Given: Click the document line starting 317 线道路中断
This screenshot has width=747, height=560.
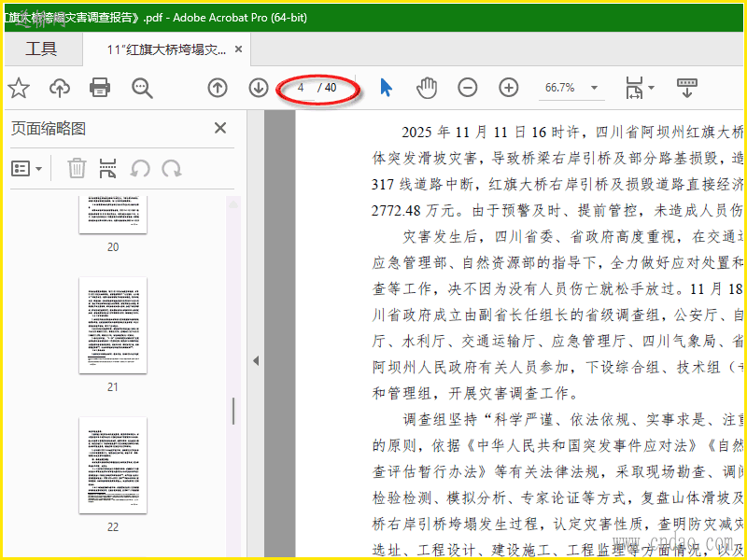Looking at the screenshot, I should click(557, 184).
